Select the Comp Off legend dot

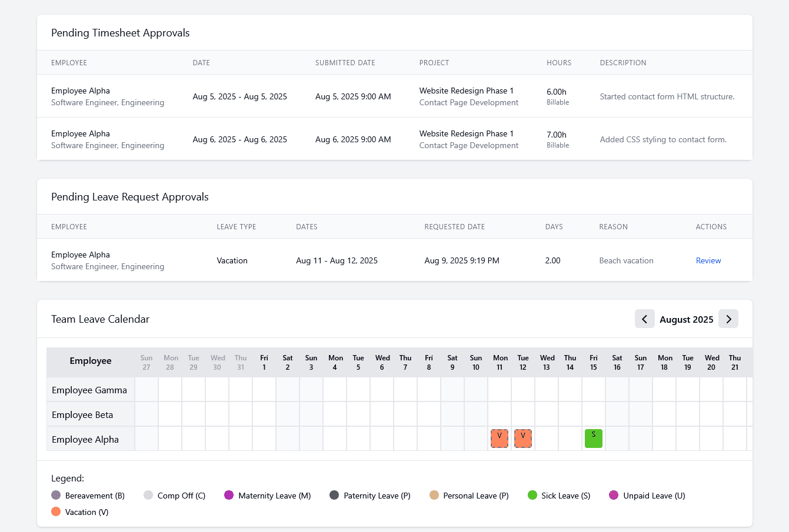[x=148, y=496]
